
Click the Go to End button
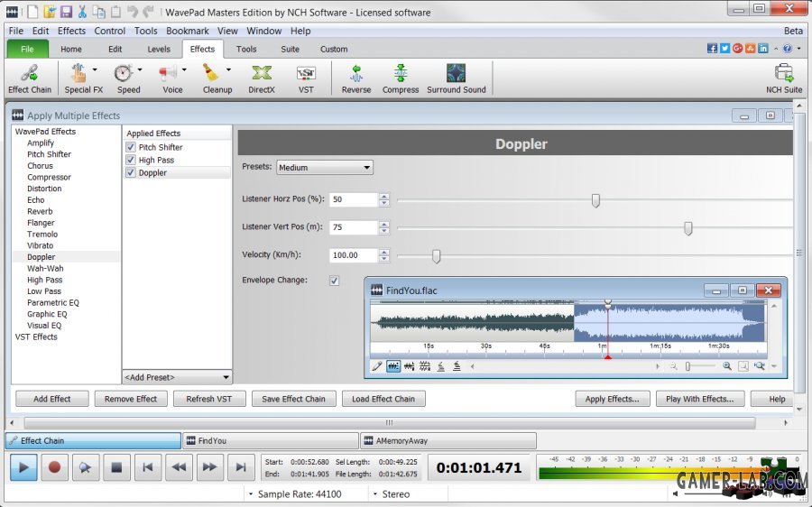pyautogui.click(x=241, y=467)
